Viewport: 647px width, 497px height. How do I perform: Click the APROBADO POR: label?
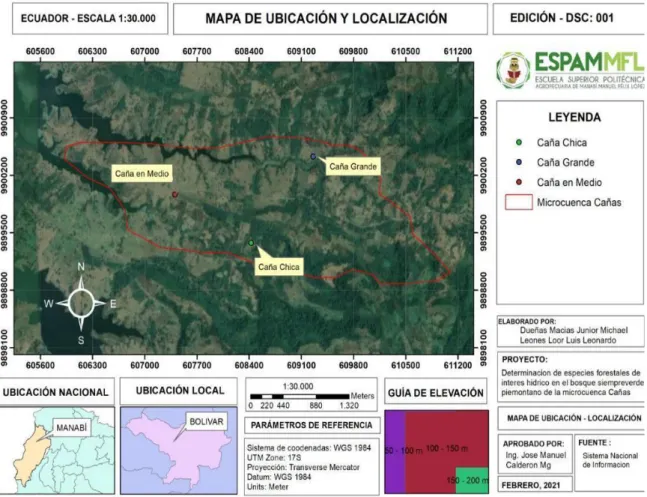(533, 444)
